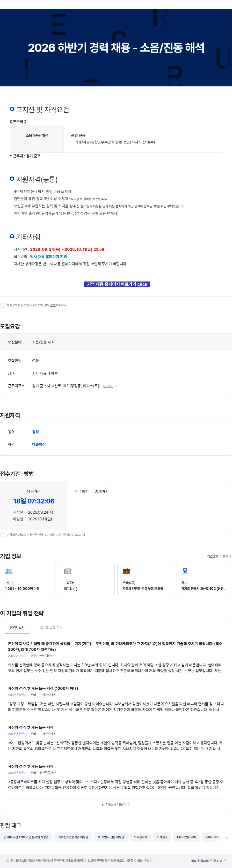
Task: Click the banner title 2026 하반기 경력 채용
Action: pos(116,47)
